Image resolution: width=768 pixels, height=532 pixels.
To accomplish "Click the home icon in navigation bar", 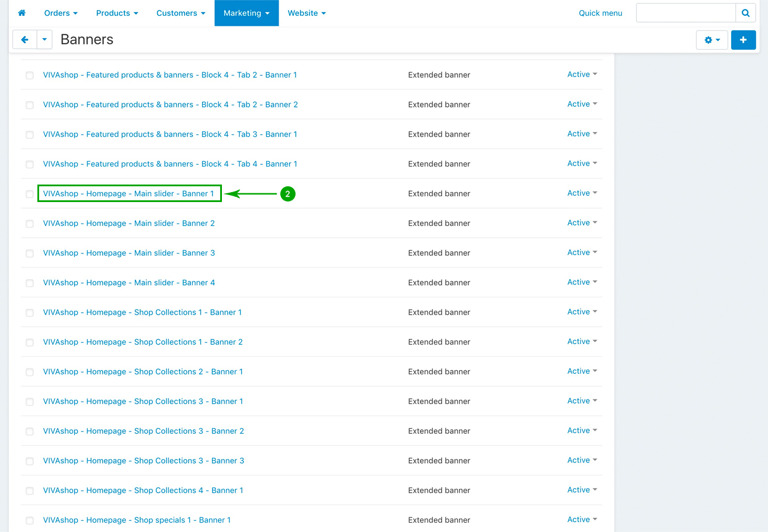I will [x=22, y=13].
